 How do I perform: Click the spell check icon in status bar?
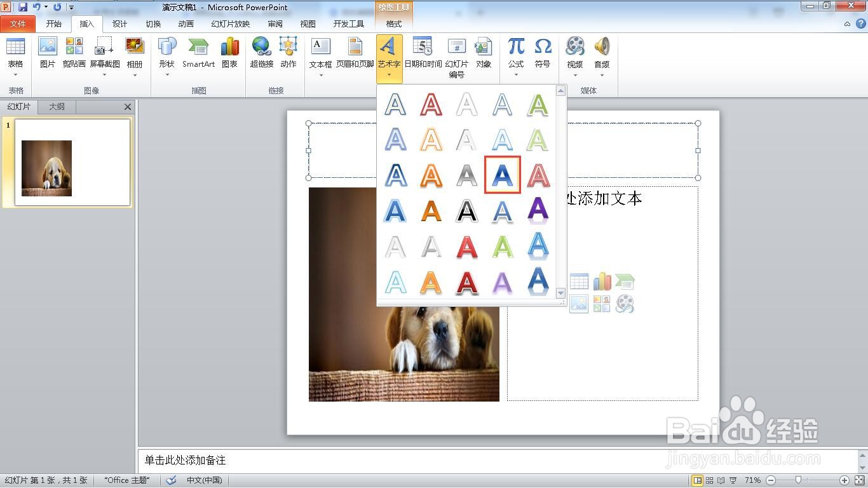point(171,480)
